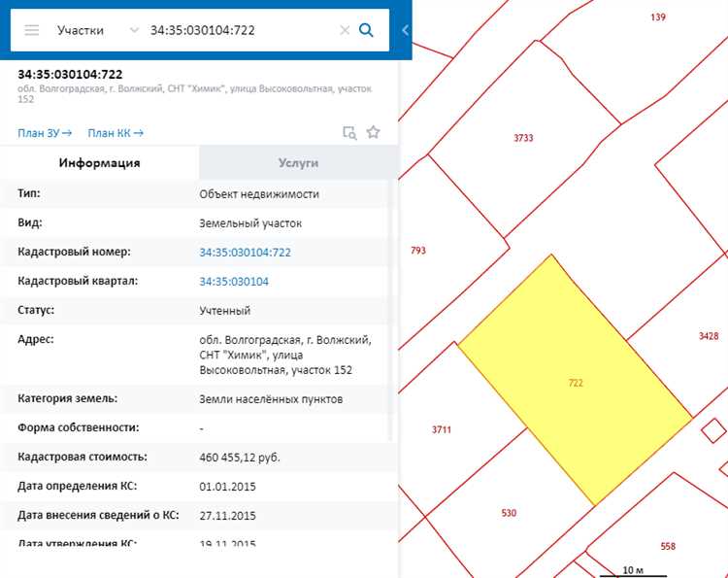This screenshot has height=578, width=728.
Task: Click the find-on-map icon beside star
Action: (349, 133)
